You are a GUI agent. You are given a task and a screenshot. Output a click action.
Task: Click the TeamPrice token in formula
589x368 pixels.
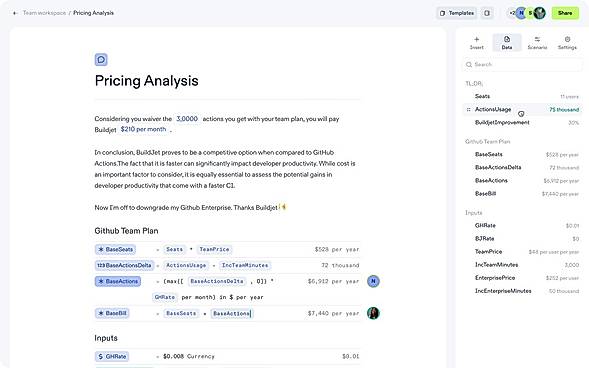click(214, 249)
